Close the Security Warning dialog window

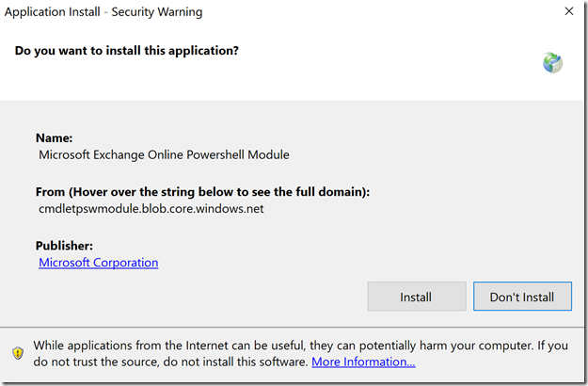(569, 12)
